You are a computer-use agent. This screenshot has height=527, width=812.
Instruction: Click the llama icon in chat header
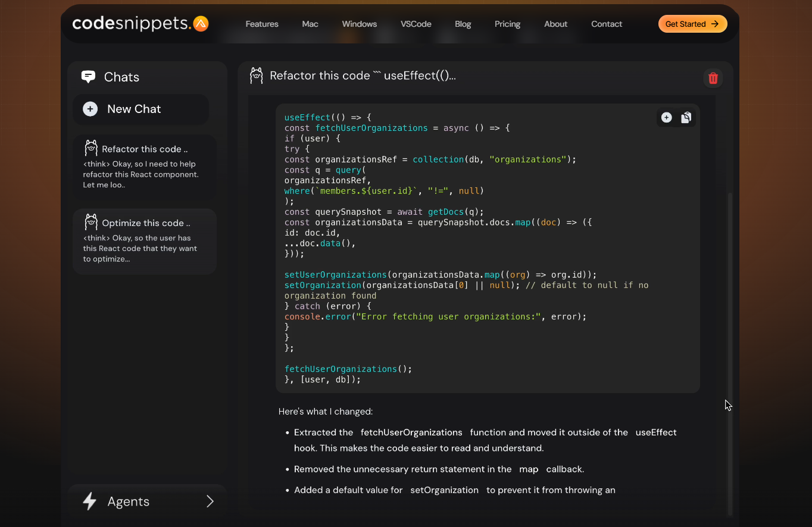pos(257,76)
